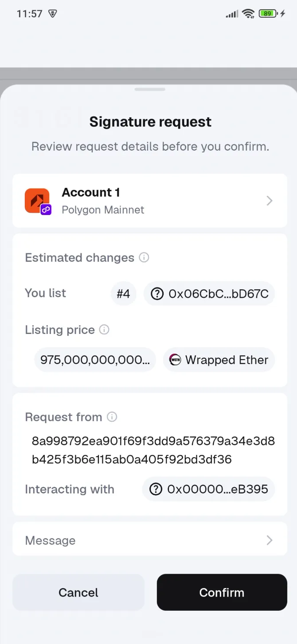Tap the Account 1 avatar icon

37,200
